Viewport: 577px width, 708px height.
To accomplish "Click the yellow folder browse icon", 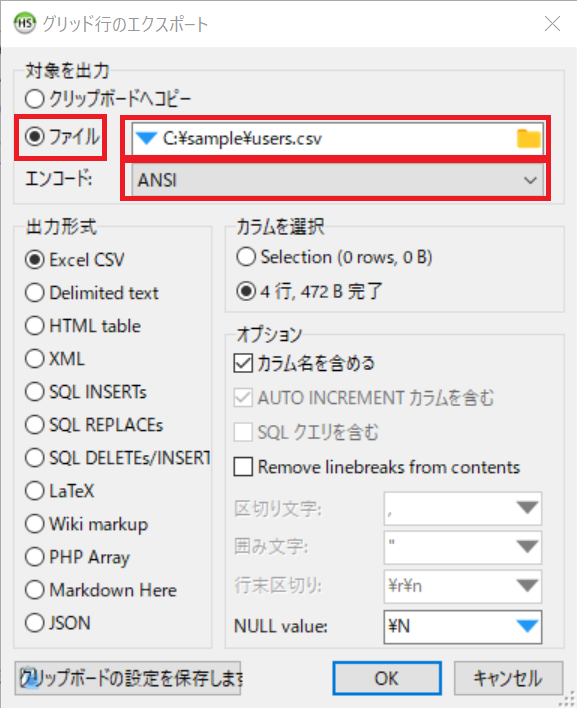I will 528,139.
